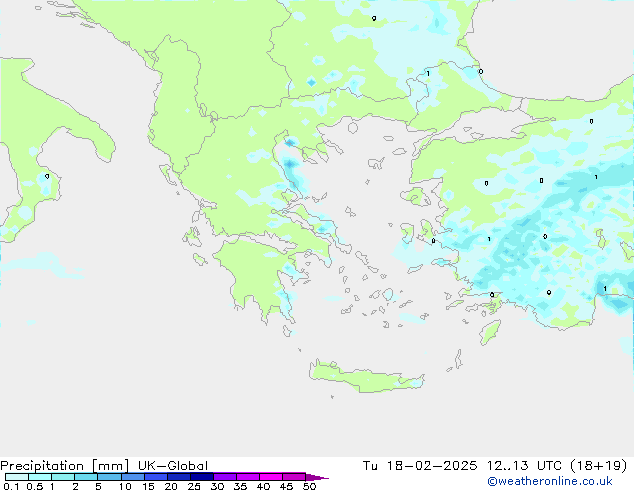Click the legend arrow tip beyond 50 mm

pos(318,477)
